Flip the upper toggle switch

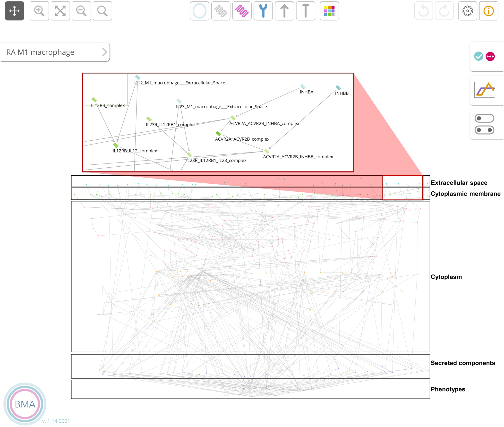(x=484, y=119)
